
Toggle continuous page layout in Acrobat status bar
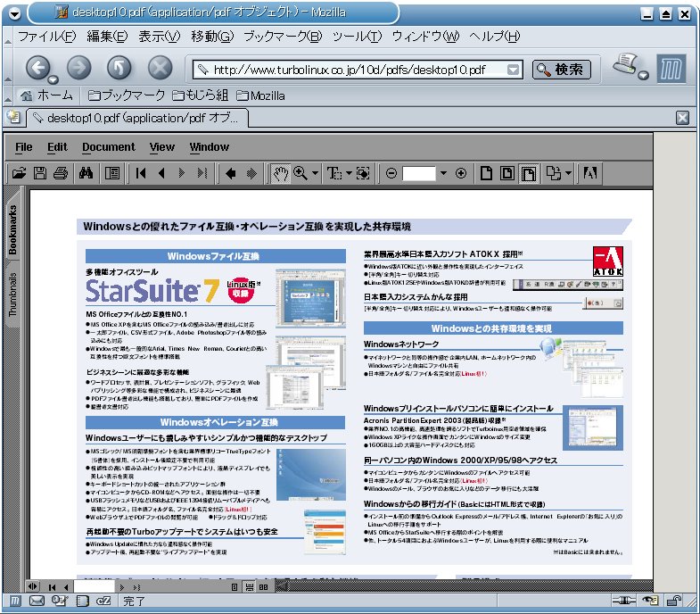(x=250, y=587)
